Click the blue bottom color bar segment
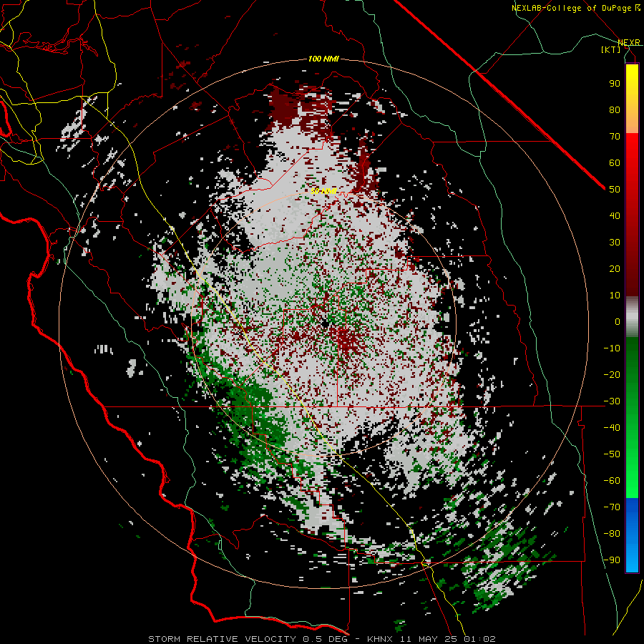The width and height of the screenshot is (644, 644). tap(632, 535)
